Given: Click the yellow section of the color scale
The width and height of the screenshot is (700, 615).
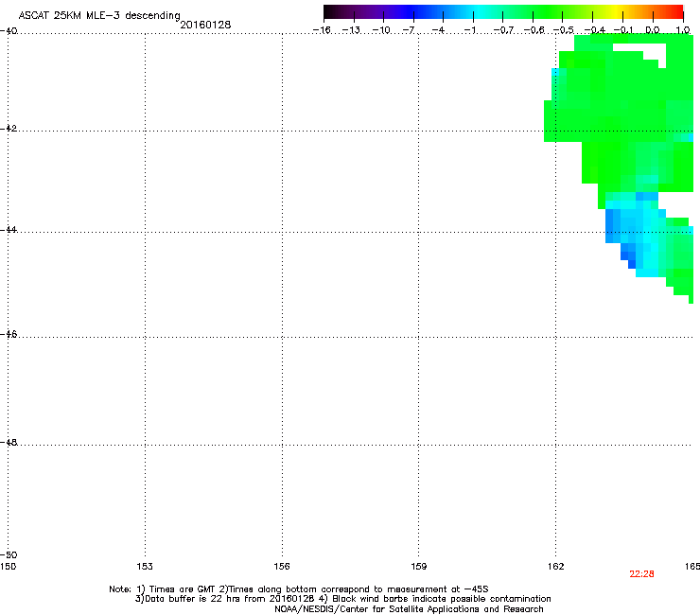Looking at the screenshot, I should click(x=615, y=12).
